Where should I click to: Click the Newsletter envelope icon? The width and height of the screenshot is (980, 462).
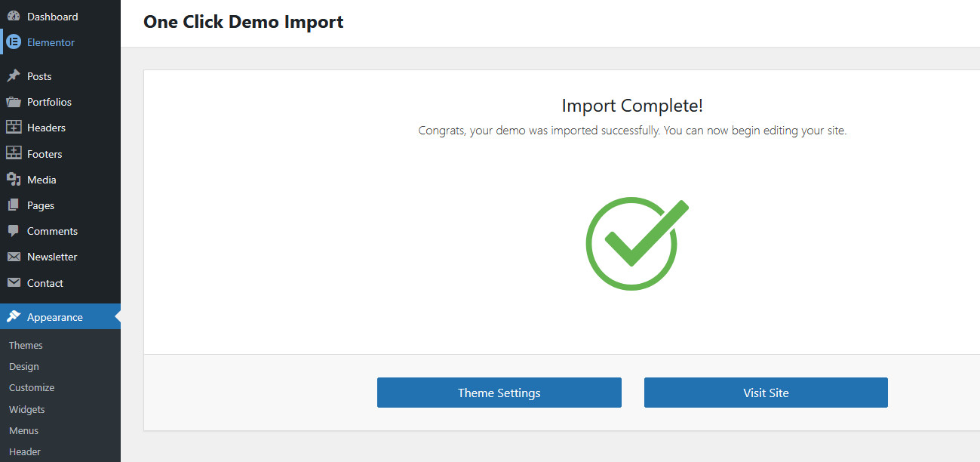pyautogui.click(x=14, y=257)
